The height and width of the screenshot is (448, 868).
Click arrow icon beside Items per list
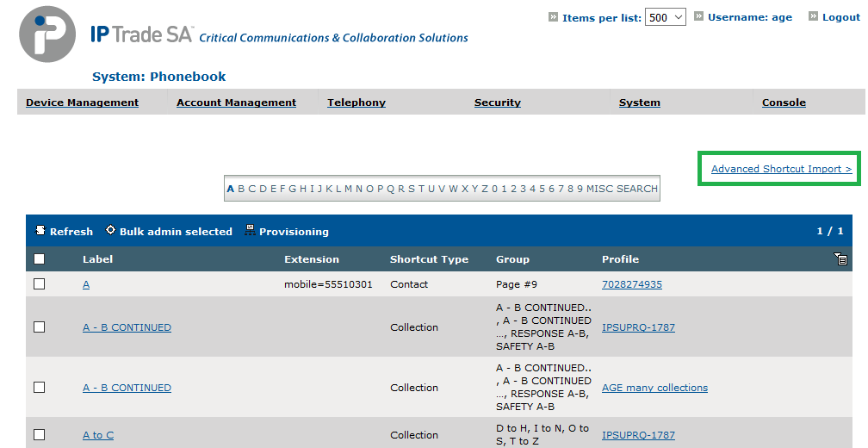point(553,16)
